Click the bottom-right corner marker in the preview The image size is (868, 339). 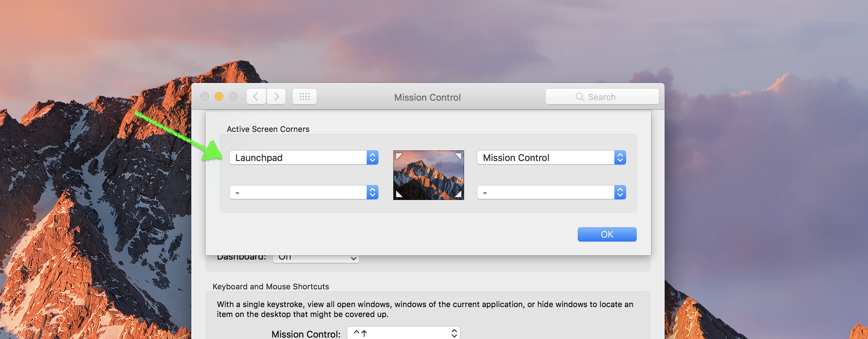[x=458, y=194]
